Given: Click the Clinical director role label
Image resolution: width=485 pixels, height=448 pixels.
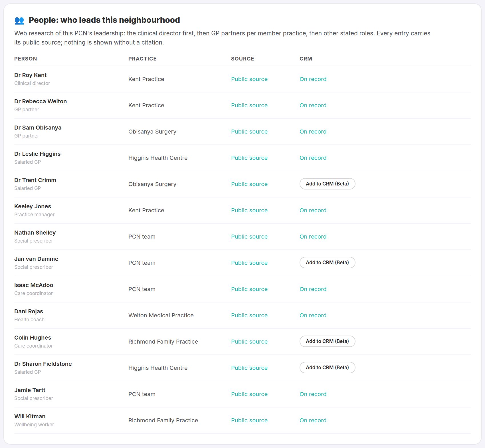Looking at the screenshot, I should (32, 83).
